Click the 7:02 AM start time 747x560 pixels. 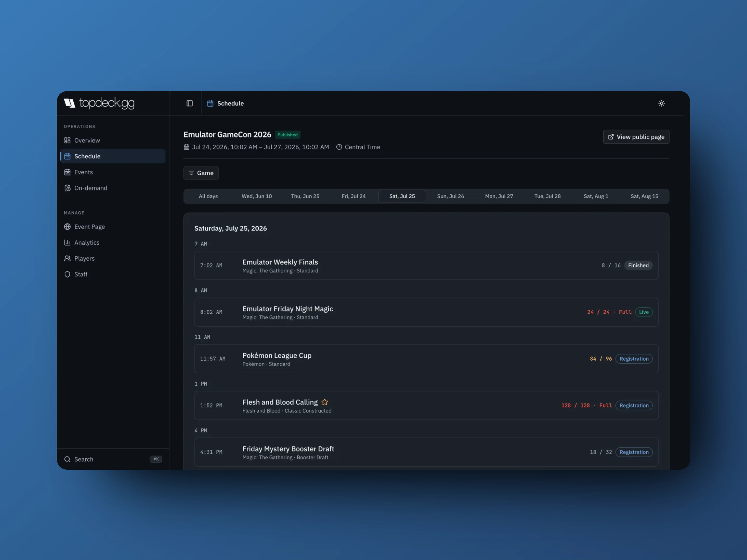[211, 265]
